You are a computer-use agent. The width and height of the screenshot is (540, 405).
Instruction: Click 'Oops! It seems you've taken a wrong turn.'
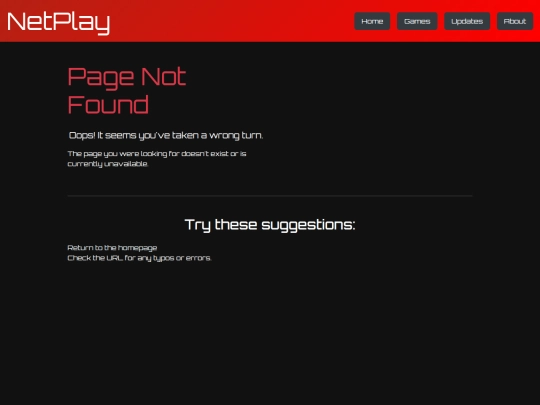pos(166,135)
